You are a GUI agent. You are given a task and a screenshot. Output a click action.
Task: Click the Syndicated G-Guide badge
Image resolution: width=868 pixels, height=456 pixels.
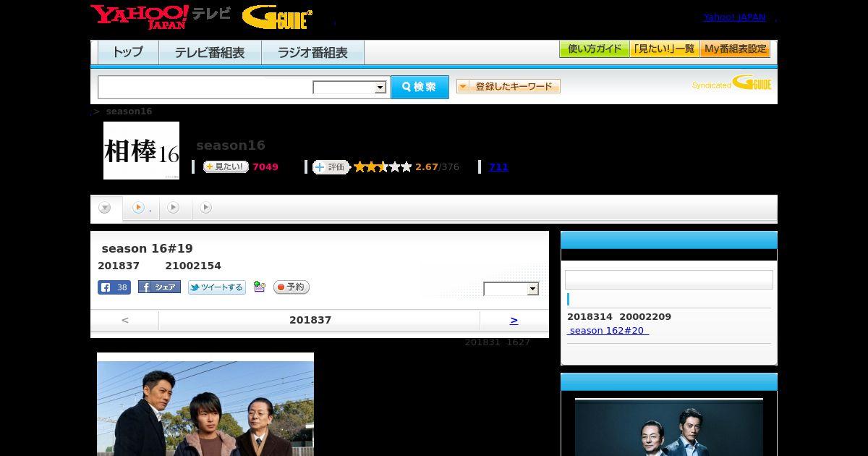point(731,83)
